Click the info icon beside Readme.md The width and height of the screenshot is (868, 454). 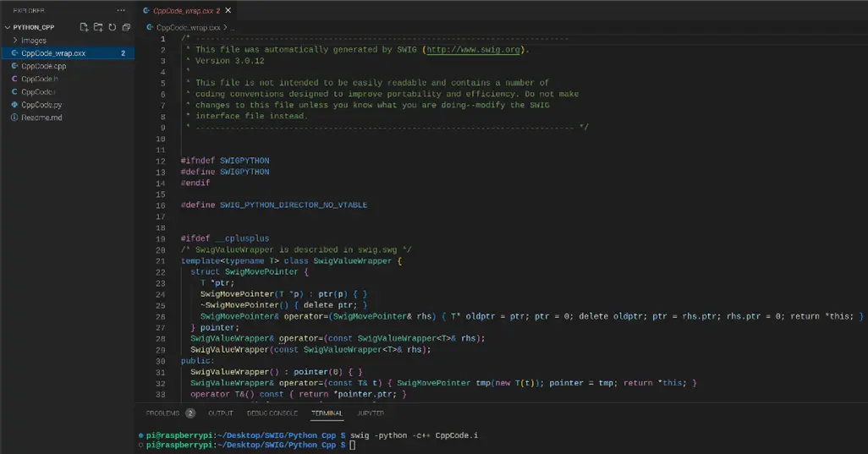15,118
